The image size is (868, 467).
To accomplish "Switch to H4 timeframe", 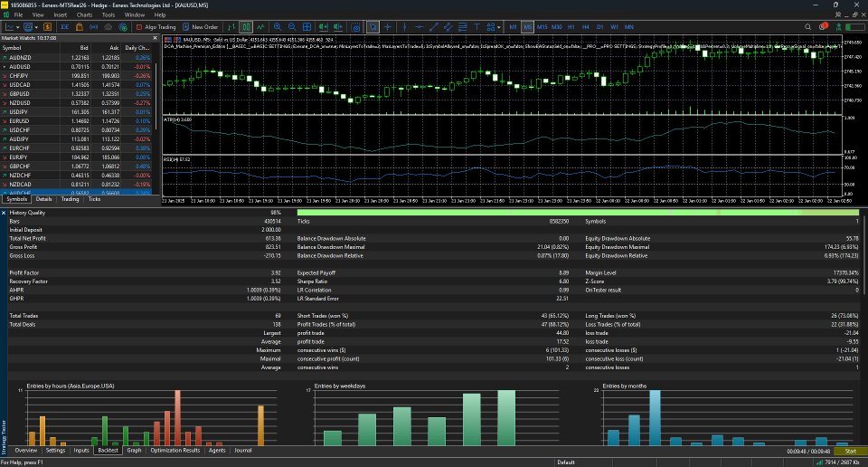I will [x=586, y=26].
